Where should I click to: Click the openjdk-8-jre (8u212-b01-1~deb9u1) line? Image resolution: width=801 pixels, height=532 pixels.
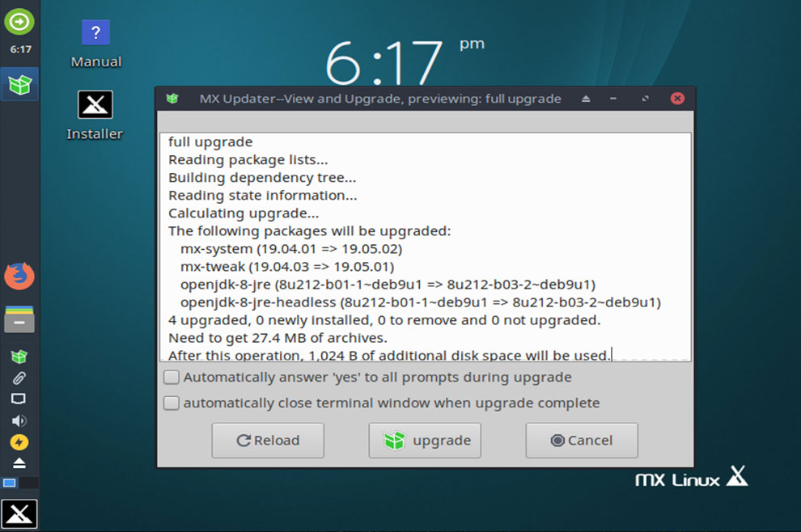pos(388,285)
